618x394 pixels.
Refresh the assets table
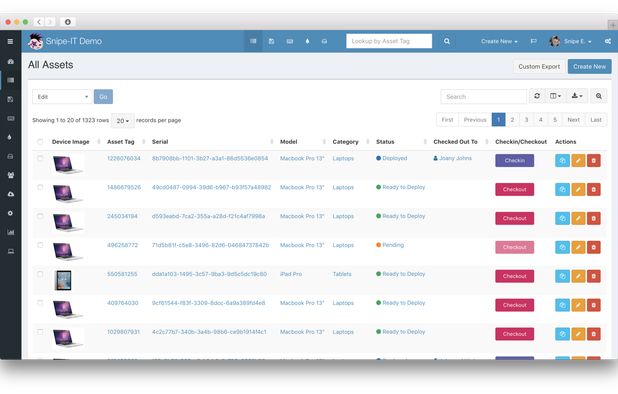537,96
